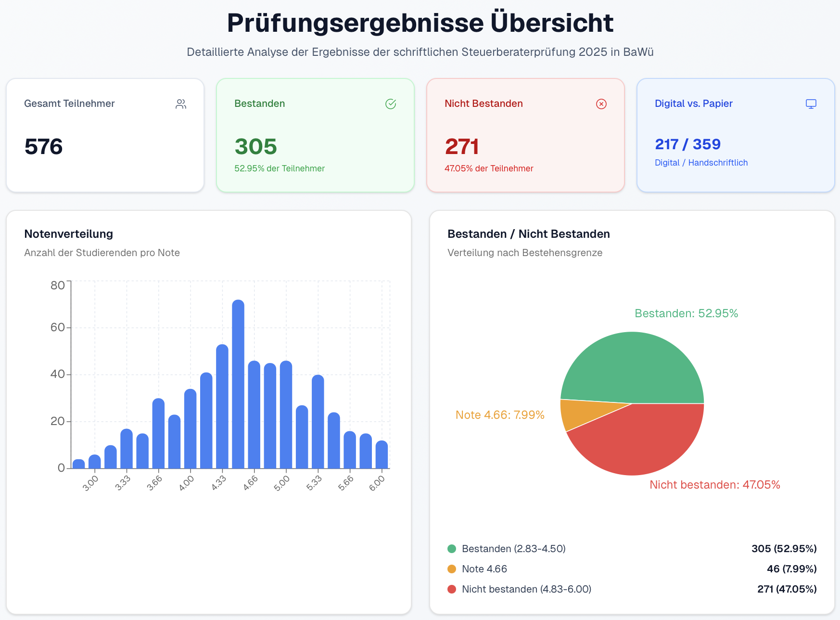Click the Nicht bestanden: 47.05% pie label

pos(714,485)
